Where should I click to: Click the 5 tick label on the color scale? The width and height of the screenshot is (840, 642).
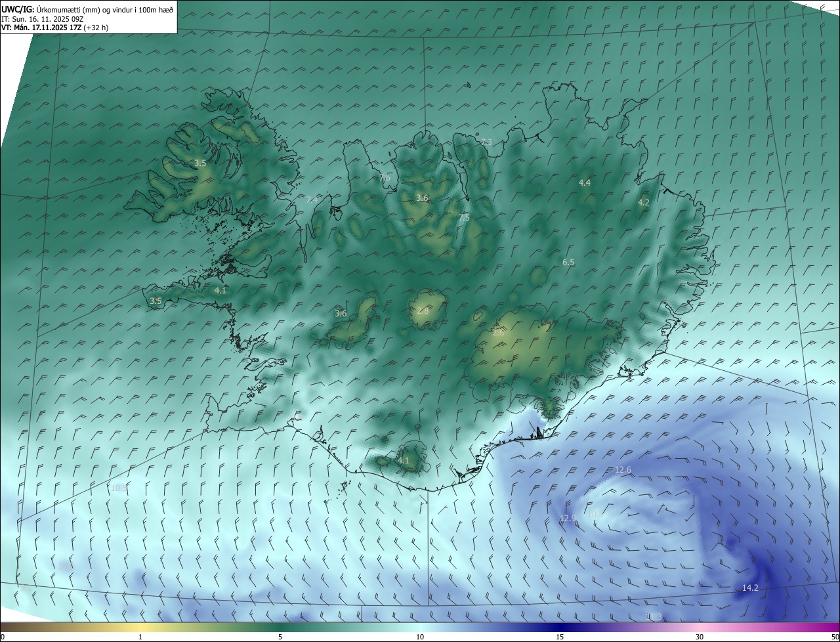[x=280, y=637]
